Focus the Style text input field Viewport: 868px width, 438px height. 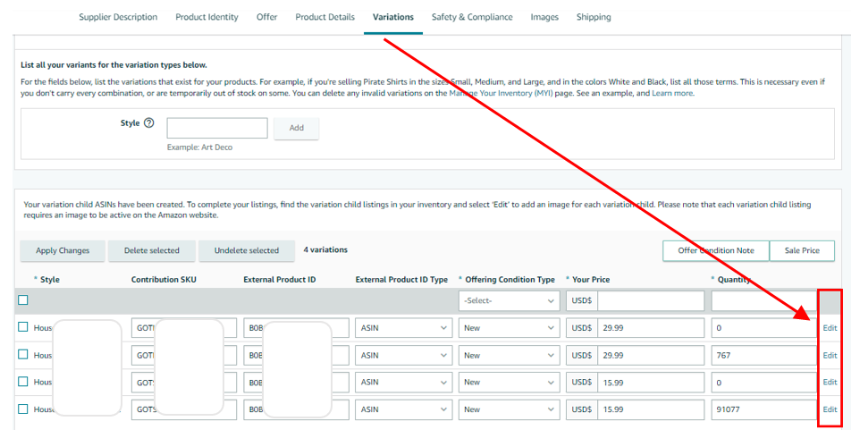217,128
